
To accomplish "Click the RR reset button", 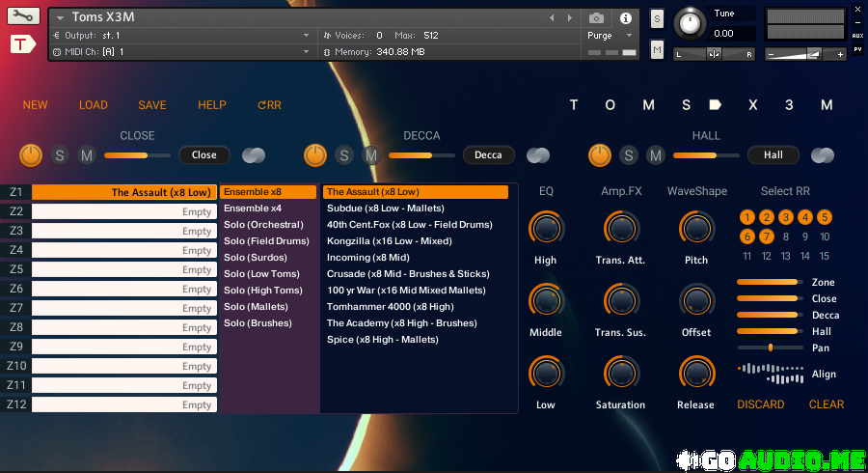I will coord(270,105).
